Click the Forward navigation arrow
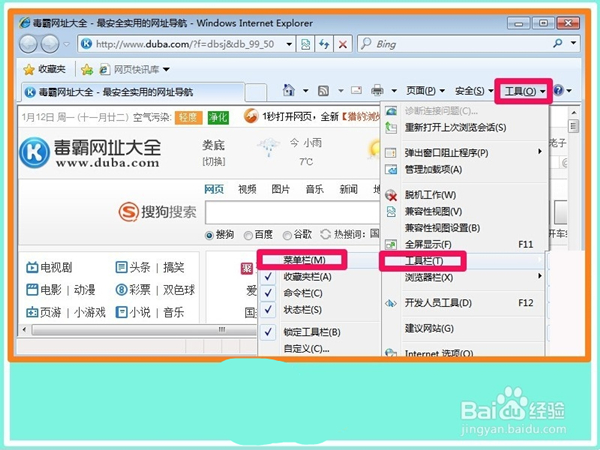Screen dimensions: 600x450 [50, 44]
